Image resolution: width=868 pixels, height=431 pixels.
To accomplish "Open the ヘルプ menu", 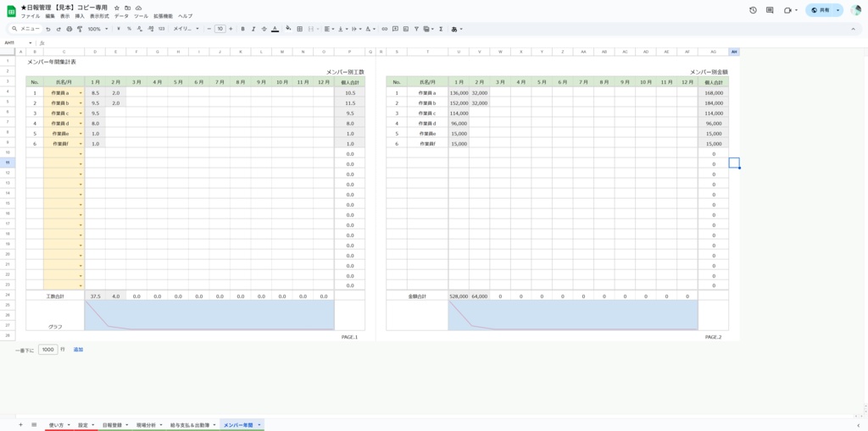I will pyautogui.click(x=185, y=17).
